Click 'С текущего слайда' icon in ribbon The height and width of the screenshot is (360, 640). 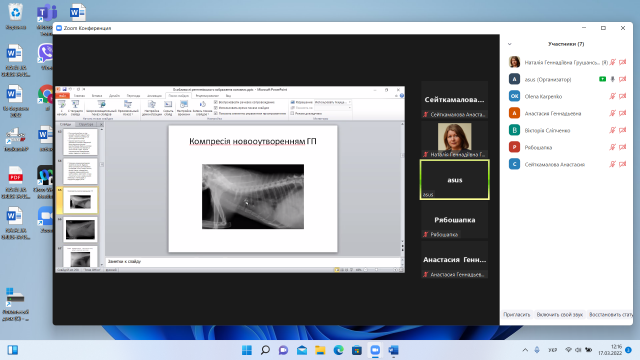pos(76,105)
